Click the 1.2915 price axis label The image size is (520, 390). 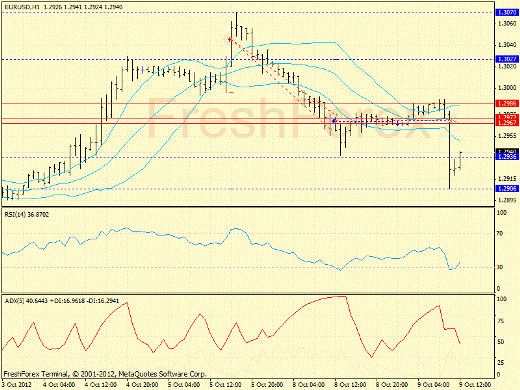coord(507,179)
